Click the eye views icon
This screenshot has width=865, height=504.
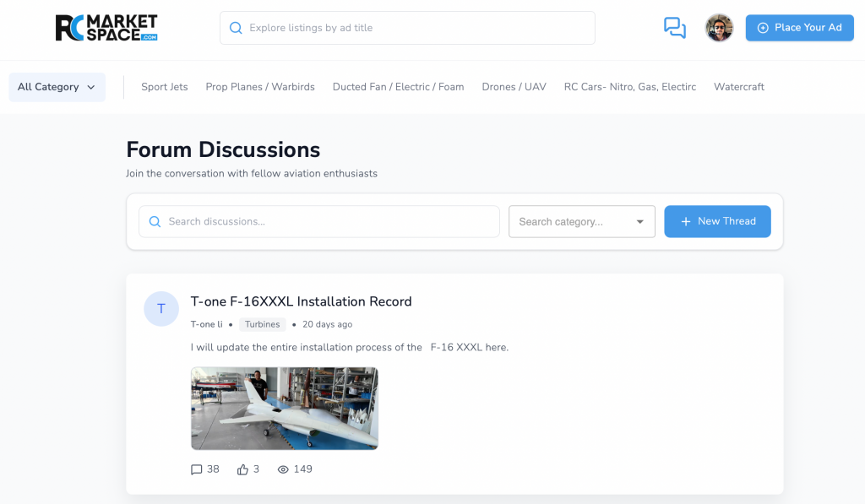pos(283,469)
